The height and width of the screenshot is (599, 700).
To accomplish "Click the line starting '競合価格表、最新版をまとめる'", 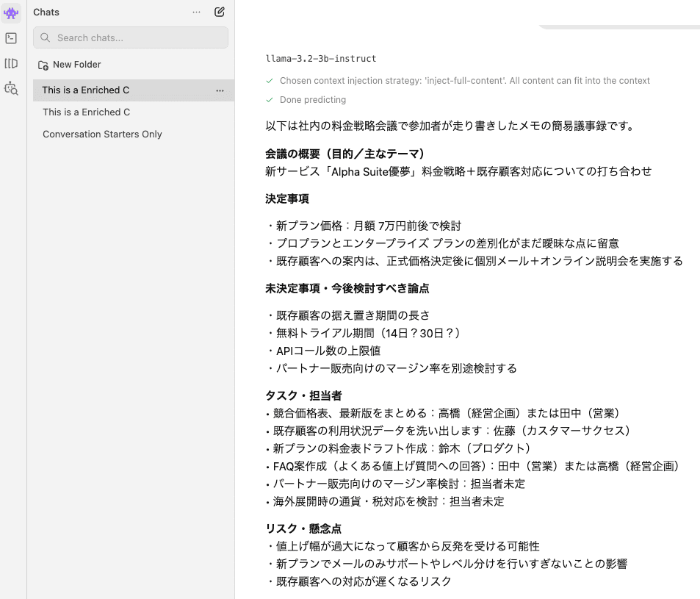I will pyautogui.click(x=444, y=413).
